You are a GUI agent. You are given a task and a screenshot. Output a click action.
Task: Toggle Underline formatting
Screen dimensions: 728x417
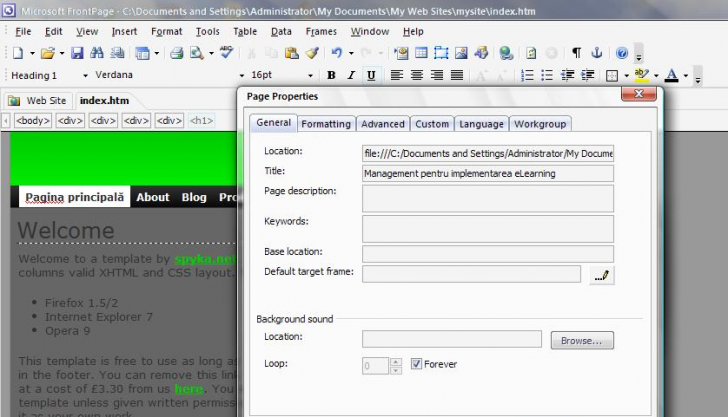tap(371, 75)
